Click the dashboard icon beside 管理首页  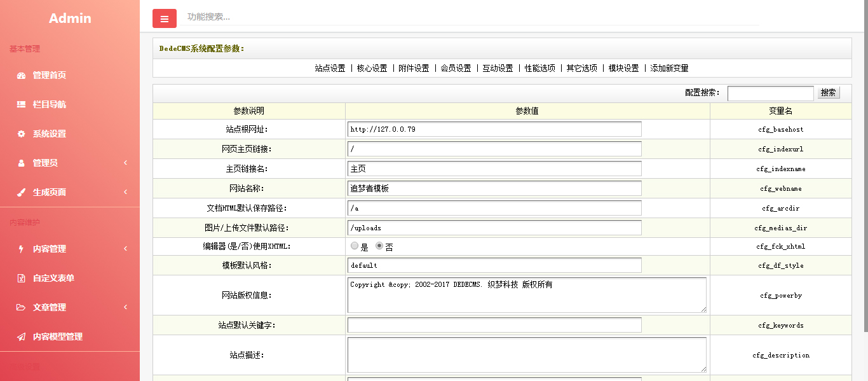click(x=21, y=75)
